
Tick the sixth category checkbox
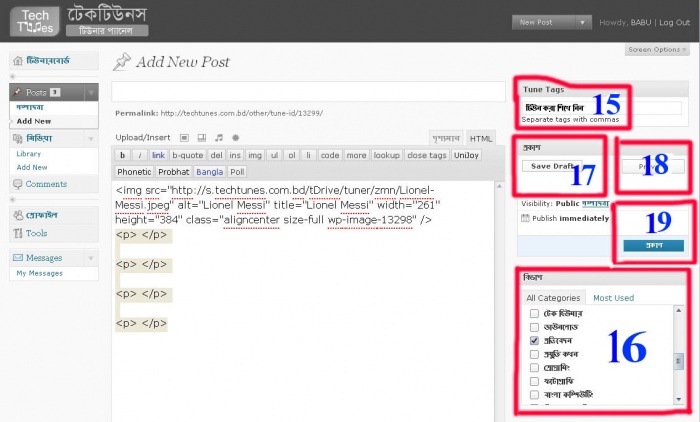pos(534,381)
